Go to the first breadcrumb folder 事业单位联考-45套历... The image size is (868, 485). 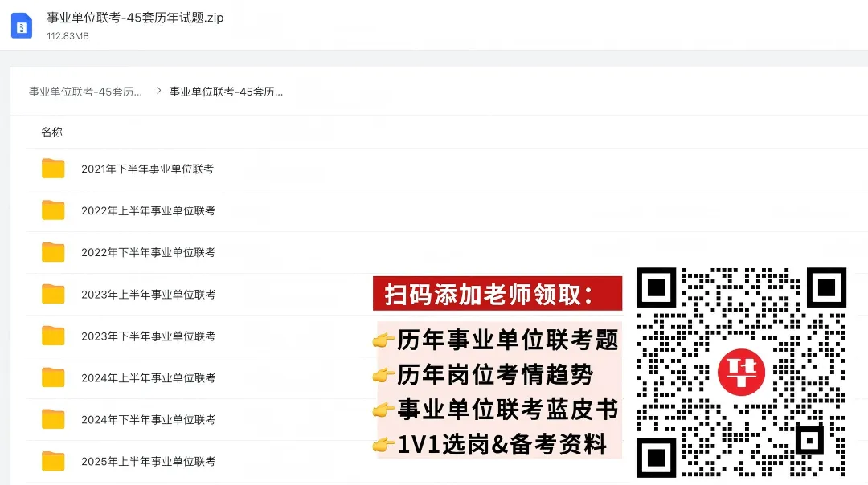tap(85, 92)
